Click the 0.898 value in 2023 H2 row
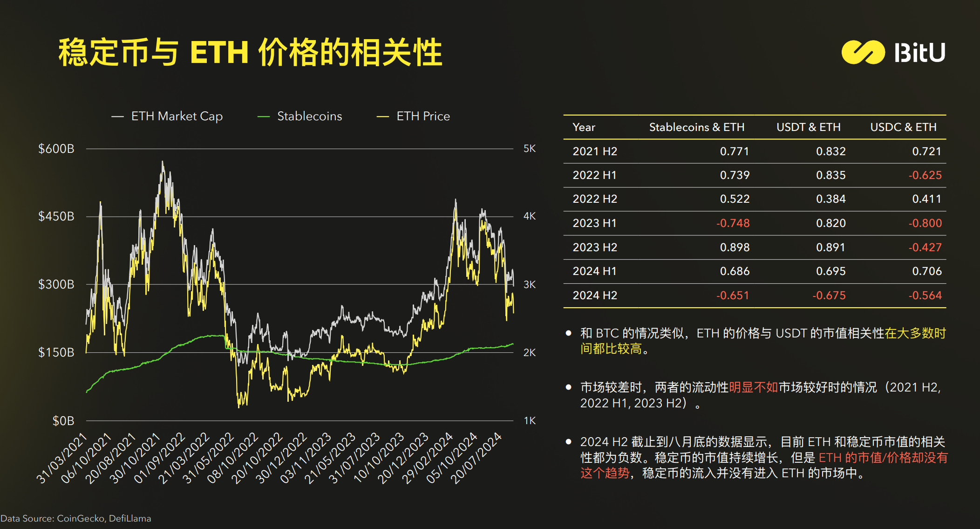This screenshot has width=980, height=529. (735, 247)
